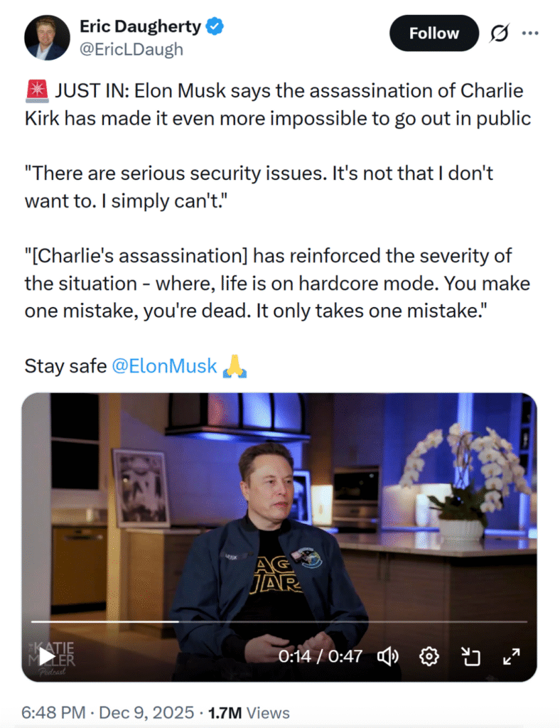
Task: Expand the video to fullscreen
Action: [512, 656]
